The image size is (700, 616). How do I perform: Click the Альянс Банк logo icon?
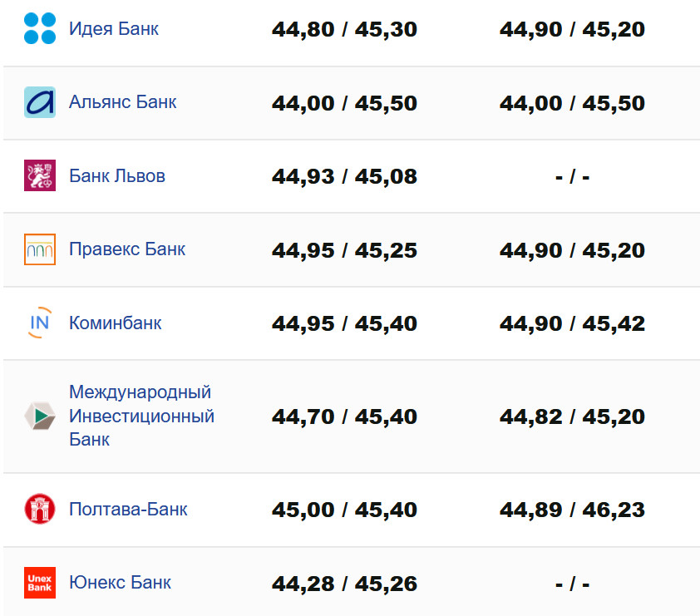point(40,102)
